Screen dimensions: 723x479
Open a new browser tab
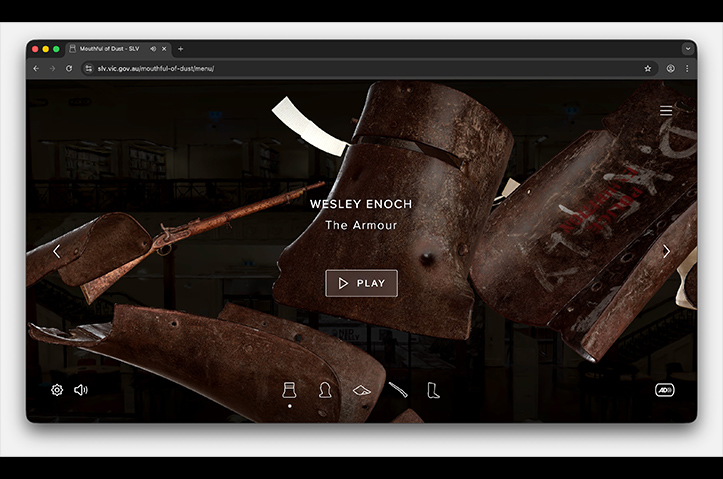[x=180, y=48]
